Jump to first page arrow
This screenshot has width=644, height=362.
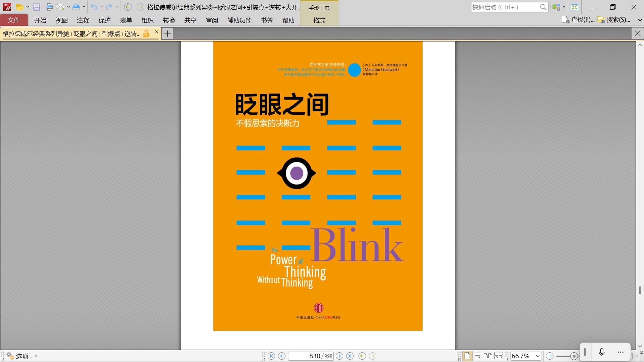271,356
